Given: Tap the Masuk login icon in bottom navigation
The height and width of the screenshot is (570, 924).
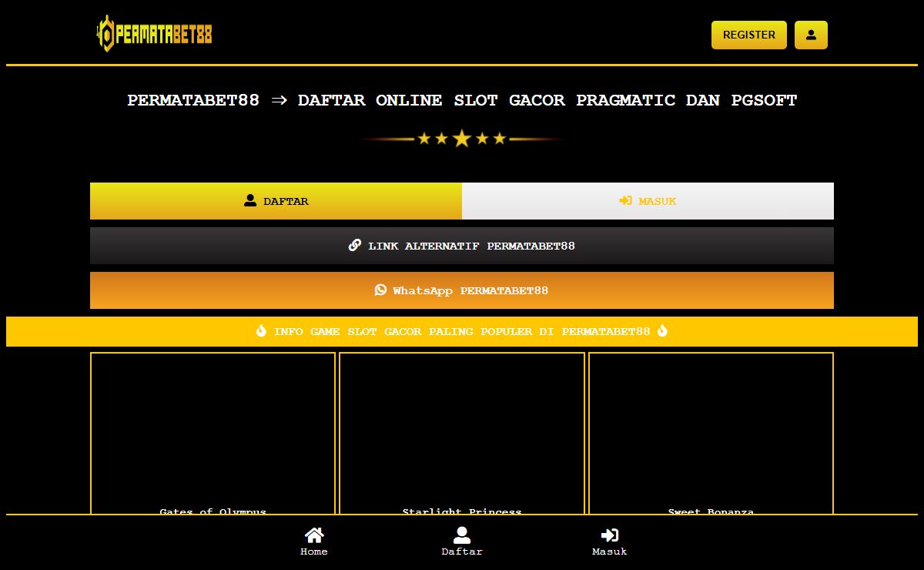Looking at the screenshot, I should point(609,535).
